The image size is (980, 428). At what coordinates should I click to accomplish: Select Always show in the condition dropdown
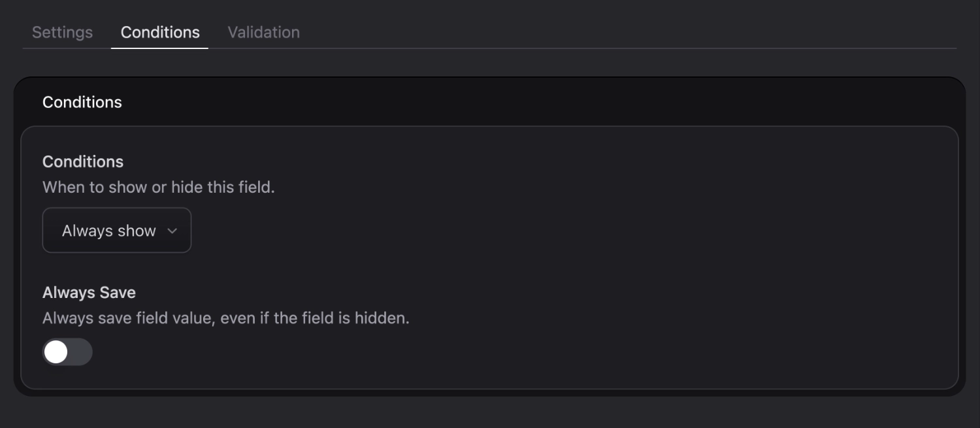click(x=108, y=230)
